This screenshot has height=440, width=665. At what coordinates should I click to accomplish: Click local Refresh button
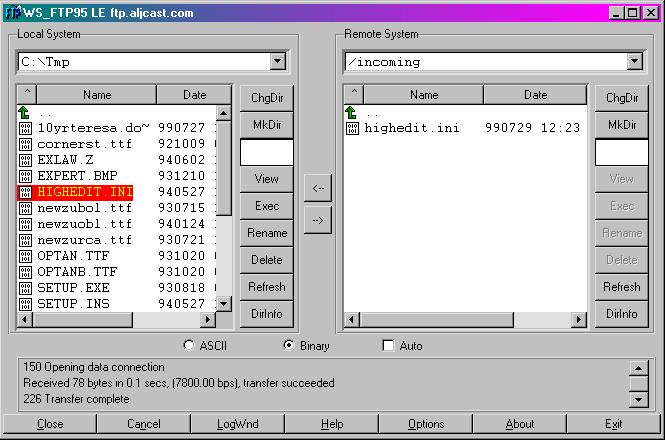point(267,287)
